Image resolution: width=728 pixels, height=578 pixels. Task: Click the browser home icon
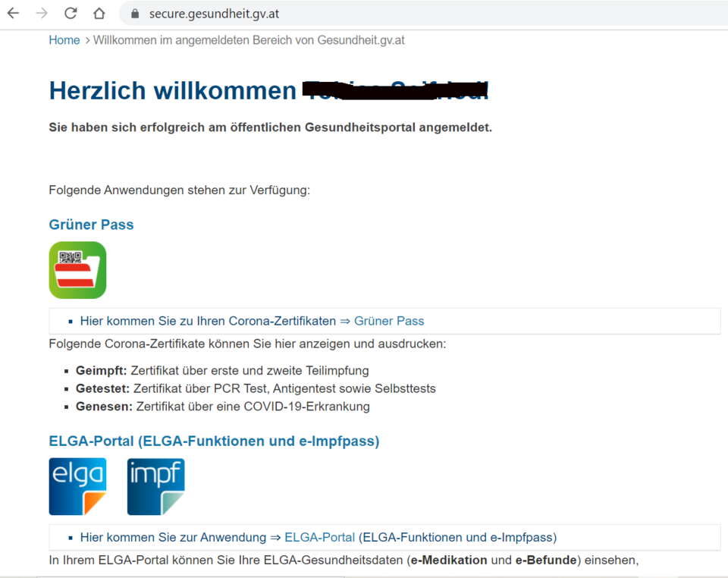[99, 13]
